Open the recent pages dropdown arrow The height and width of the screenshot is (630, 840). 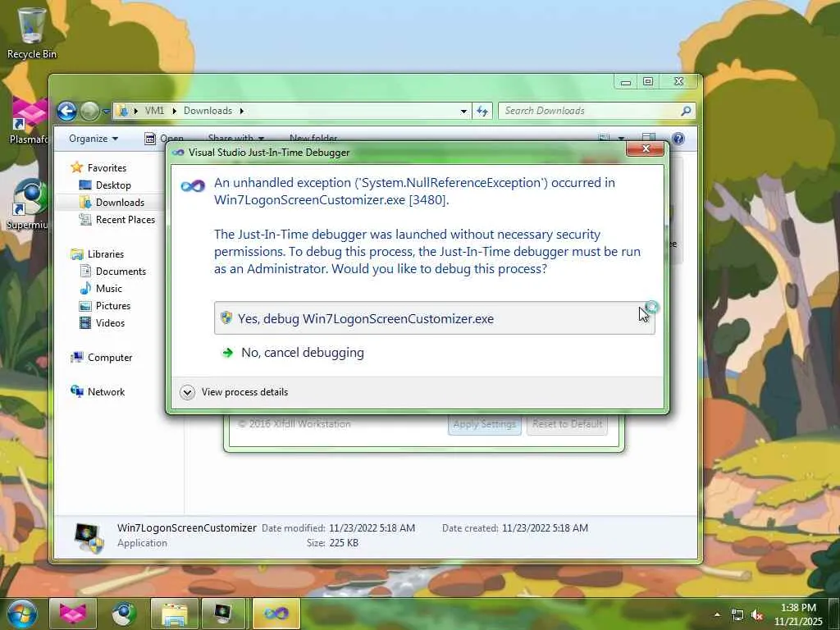point(106,112)
